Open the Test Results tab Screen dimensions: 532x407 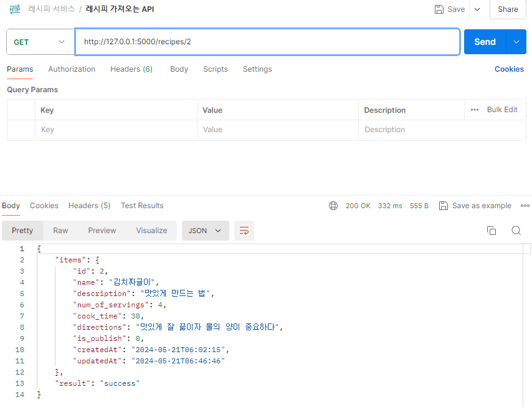142,206
